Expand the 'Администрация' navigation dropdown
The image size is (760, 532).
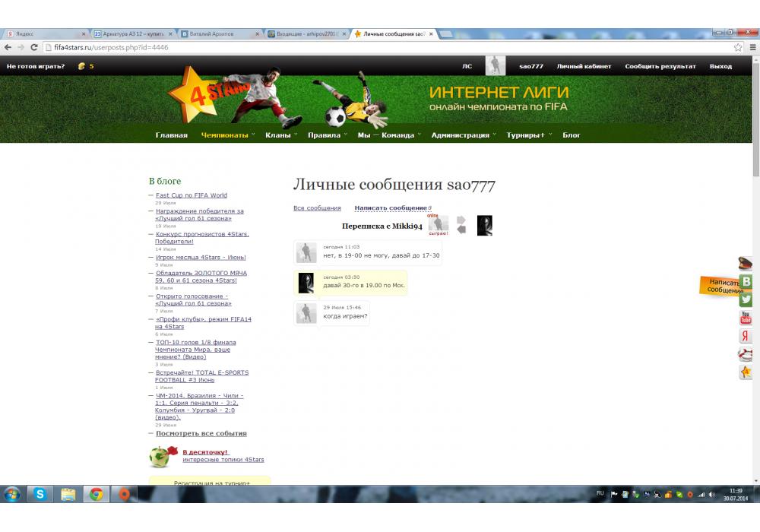460,135
